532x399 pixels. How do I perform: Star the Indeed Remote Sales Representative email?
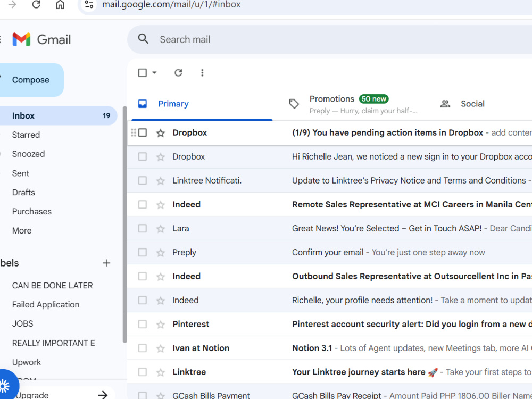[161, 205]
